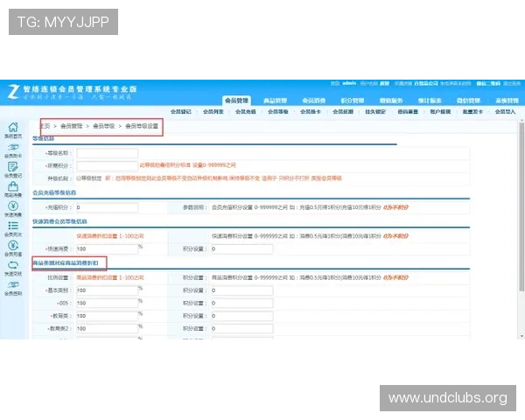The height and width of the screenshot is (420, 525).
Task: Open 批量发卡 in the submenu bar
Action: pyautogui.click(x=472, y=111)
